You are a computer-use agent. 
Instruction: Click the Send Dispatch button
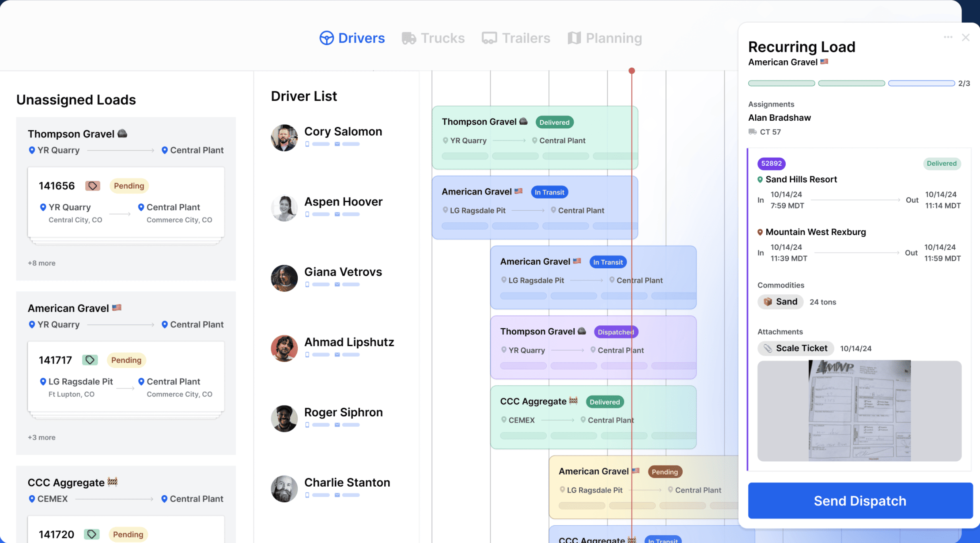(860, 501)
